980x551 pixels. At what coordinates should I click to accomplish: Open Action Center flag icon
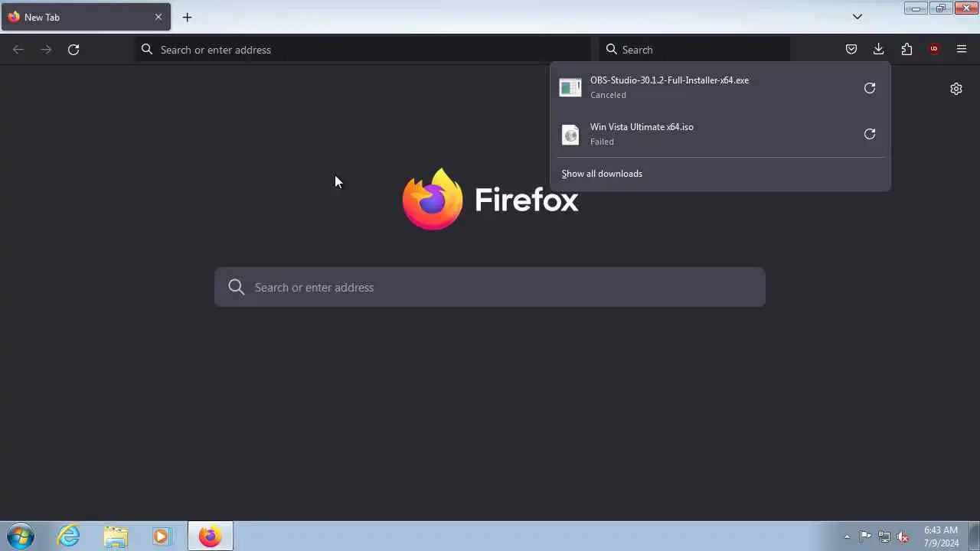coord(865,536)
